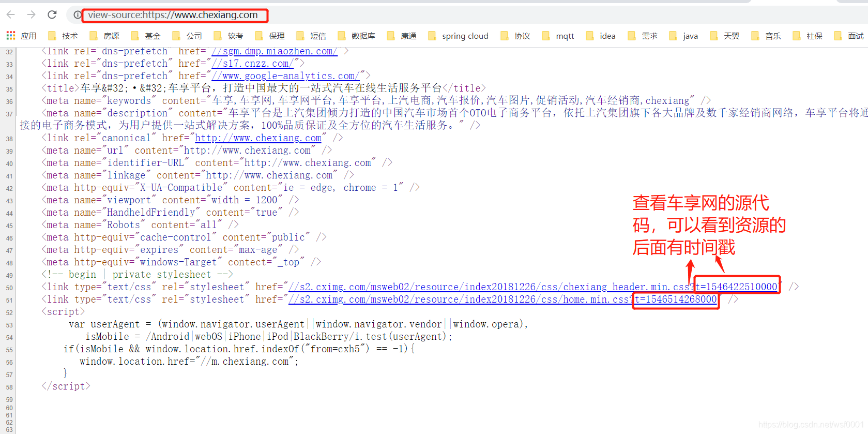Click the viewport meta line
This screenshot has height=434, width=868.
coord(170,200)
